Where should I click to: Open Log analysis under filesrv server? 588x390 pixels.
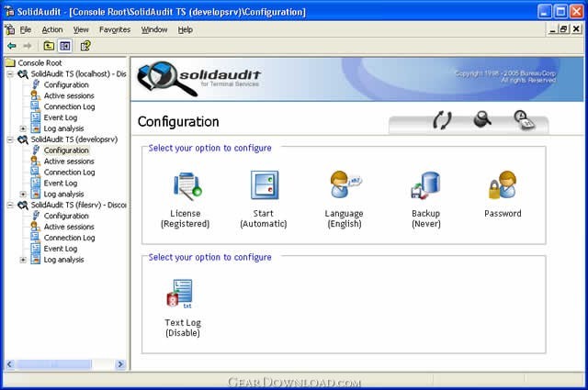(x=63, y=260)
